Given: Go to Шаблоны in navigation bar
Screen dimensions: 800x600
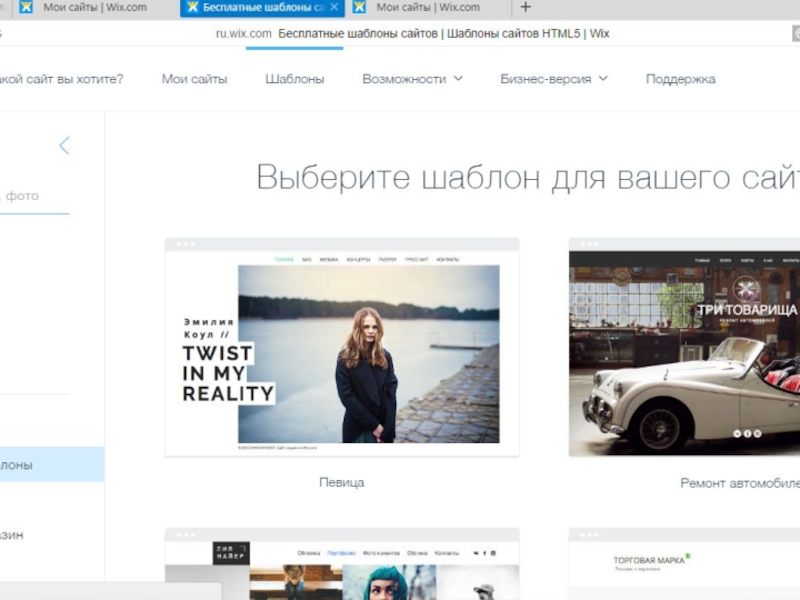Looking at the screenshot, I should click(294, 79).
